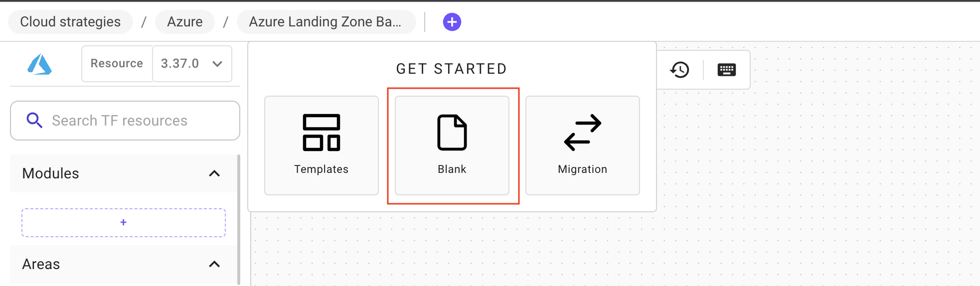The image size is (980, 286).
Task: Click the Modules section header
Action: 100,173
